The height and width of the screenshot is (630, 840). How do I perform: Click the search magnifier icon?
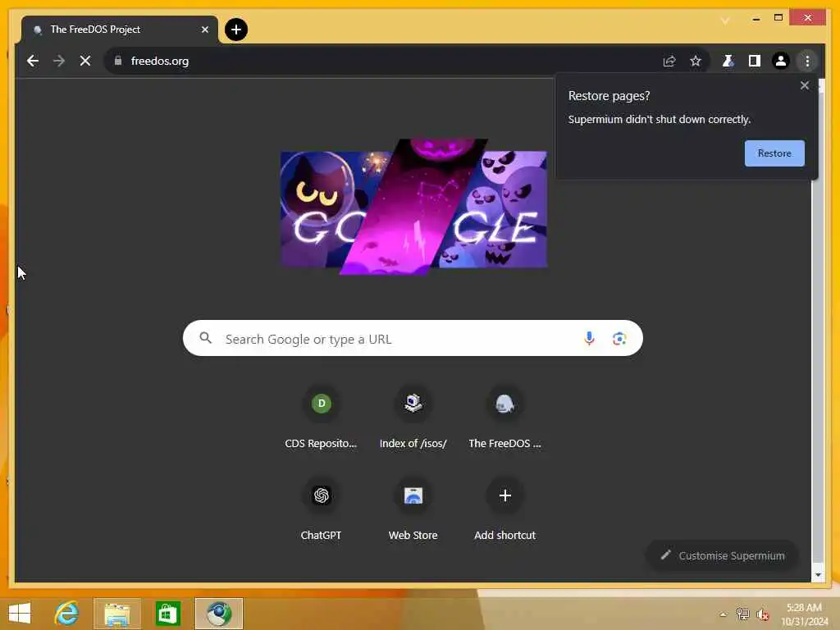(205, 338)
